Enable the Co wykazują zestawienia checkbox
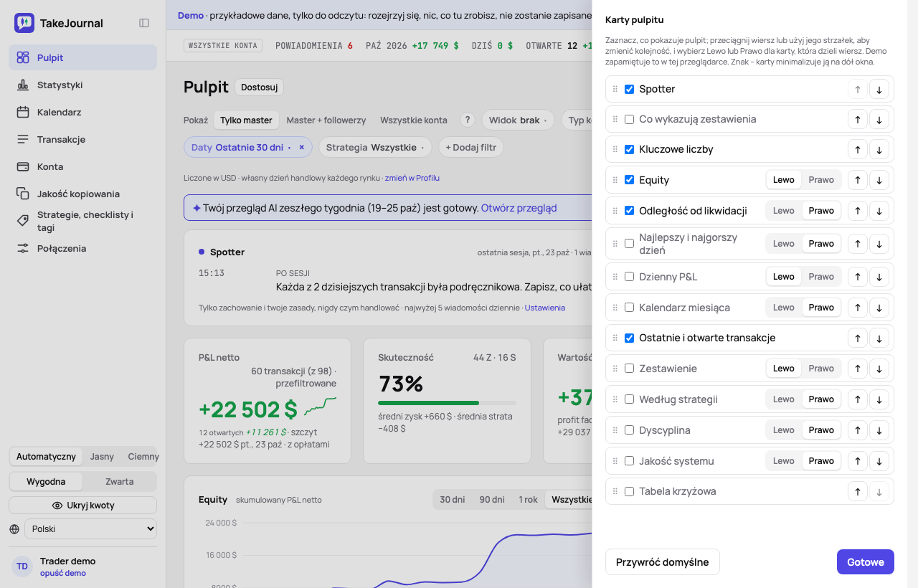 (x=629, y=120)
